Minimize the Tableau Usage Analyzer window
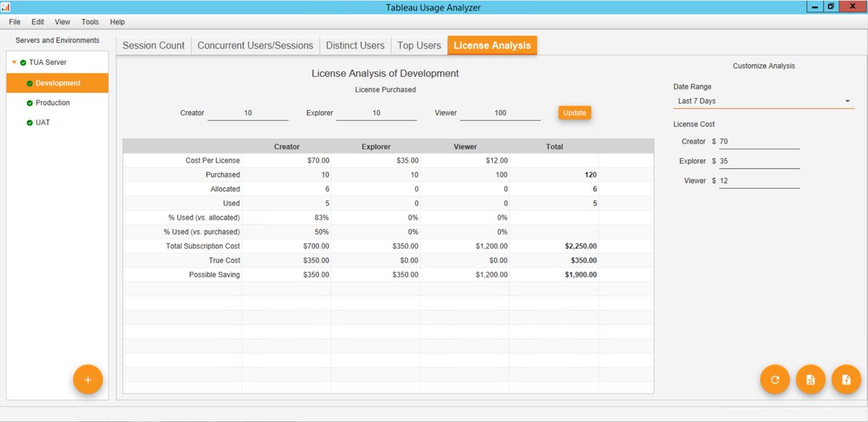 815,7
